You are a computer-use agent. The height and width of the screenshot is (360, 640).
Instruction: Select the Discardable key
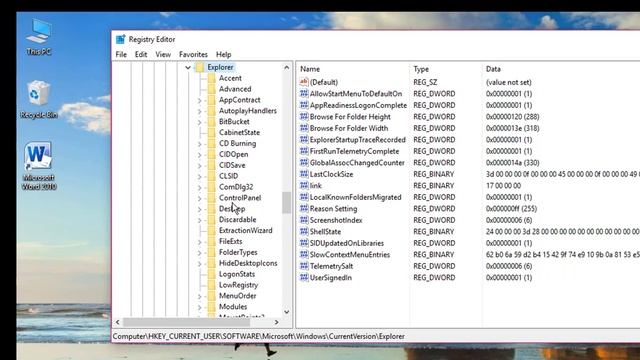click(x=237, y=220)
